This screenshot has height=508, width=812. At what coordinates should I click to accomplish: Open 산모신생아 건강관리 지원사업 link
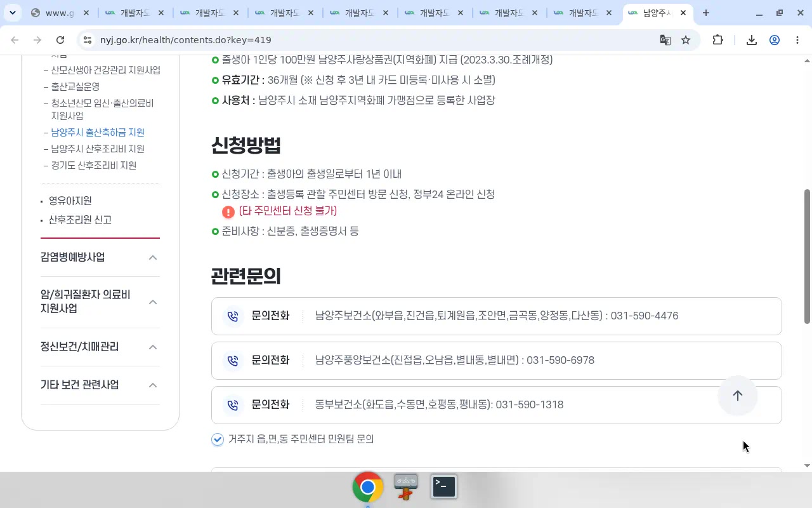point(106,70)
